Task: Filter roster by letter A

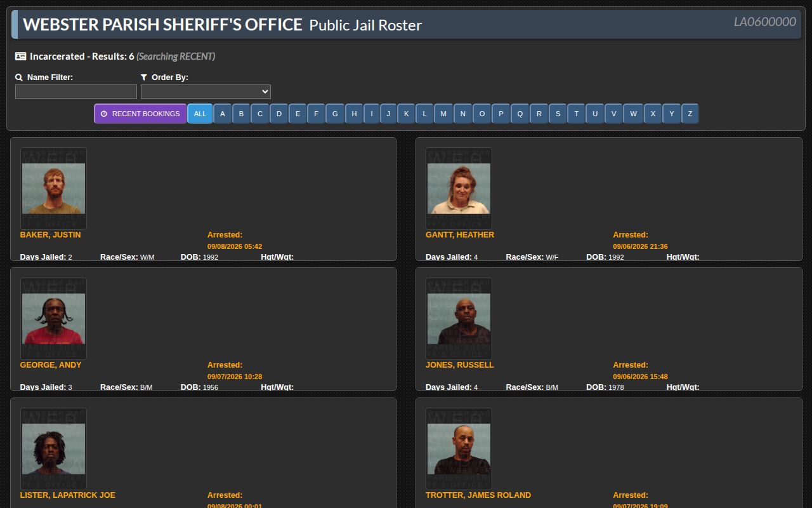Action: pos(223,114)
